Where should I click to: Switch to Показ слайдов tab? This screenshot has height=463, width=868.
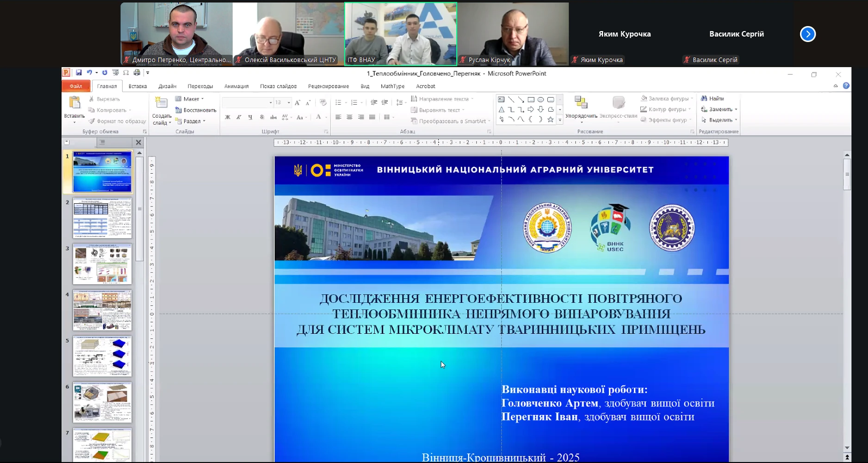coord(278,86)
